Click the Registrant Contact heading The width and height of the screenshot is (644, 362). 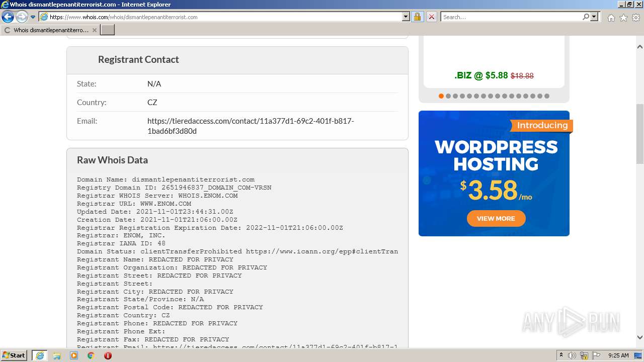click(138, 59)
